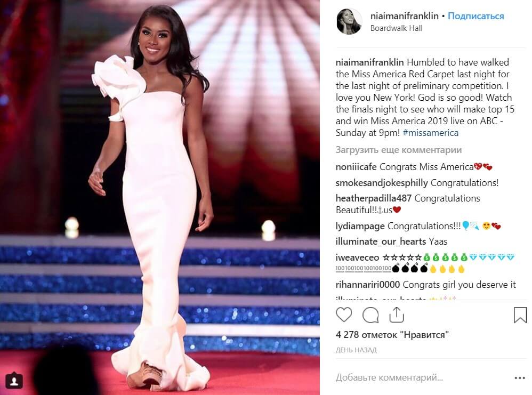
Task: View likes list via 4 278 отметок
Action: [392, 335]
